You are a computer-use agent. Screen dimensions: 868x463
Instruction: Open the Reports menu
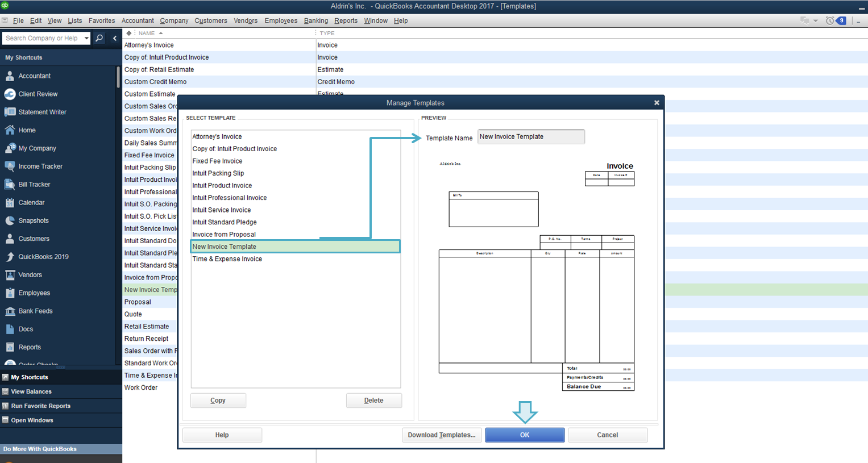point(346,20)
